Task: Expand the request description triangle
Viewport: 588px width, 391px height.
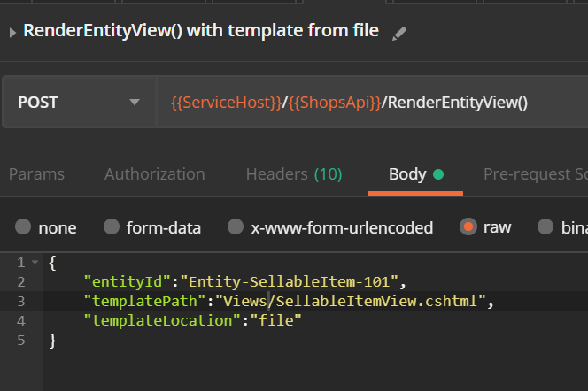Action: pos(12,33)
